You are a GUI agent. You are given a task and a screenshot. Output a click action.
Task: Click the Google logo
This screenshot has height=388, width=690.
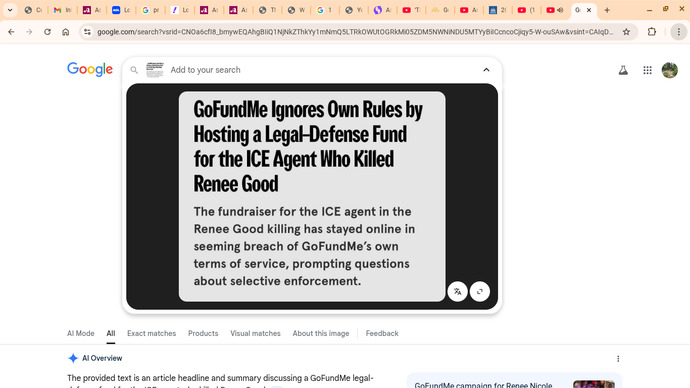90,69
